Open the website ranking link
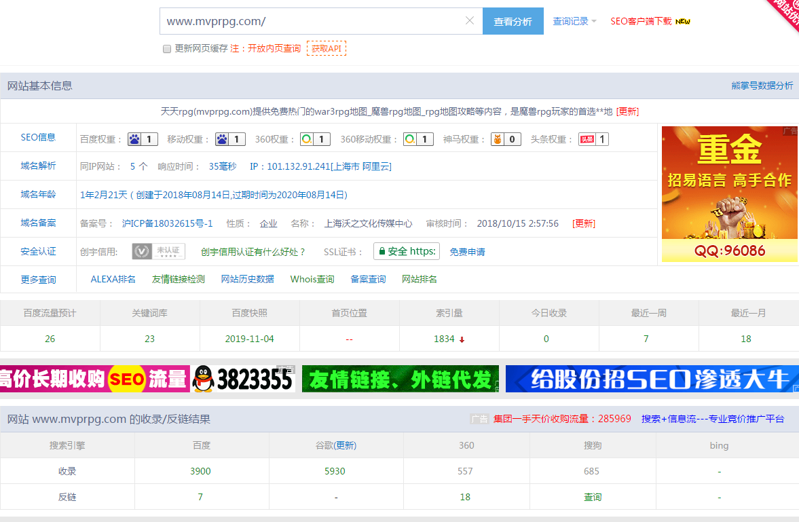The height and width of the screenshot is (522, 799). tap(419, 279)
